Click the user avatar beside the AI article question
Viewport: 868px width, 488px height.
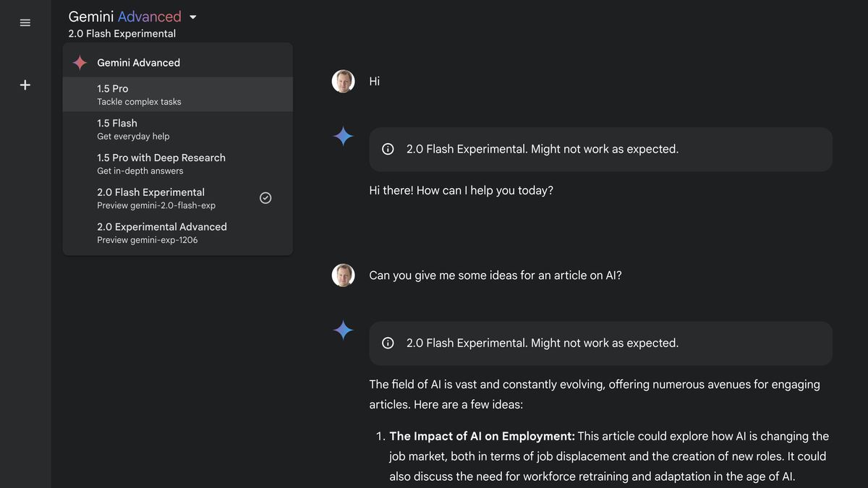343,275
